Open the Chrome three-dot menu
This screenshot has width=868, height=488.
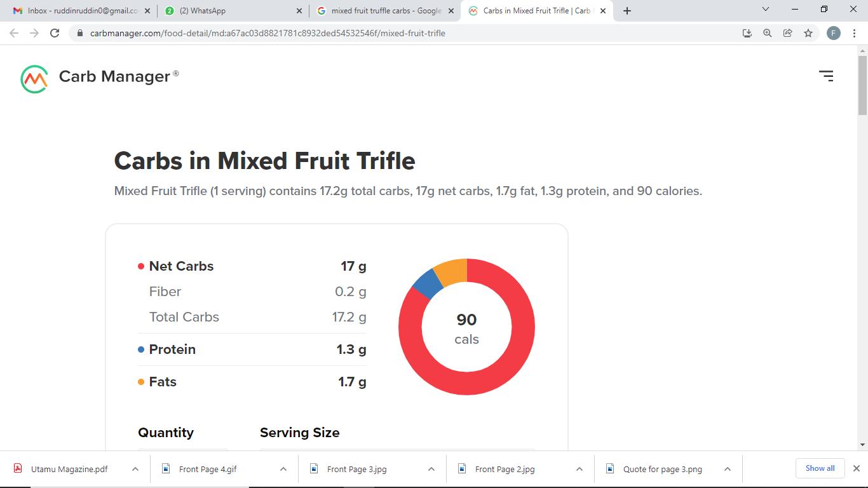click(x=854, y=33)
